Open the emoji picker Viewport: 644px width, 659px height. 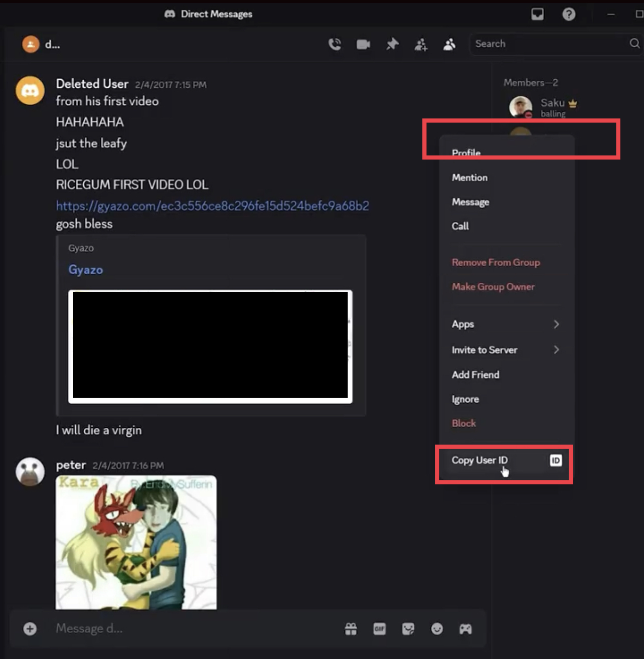click(x=437, y=628)
